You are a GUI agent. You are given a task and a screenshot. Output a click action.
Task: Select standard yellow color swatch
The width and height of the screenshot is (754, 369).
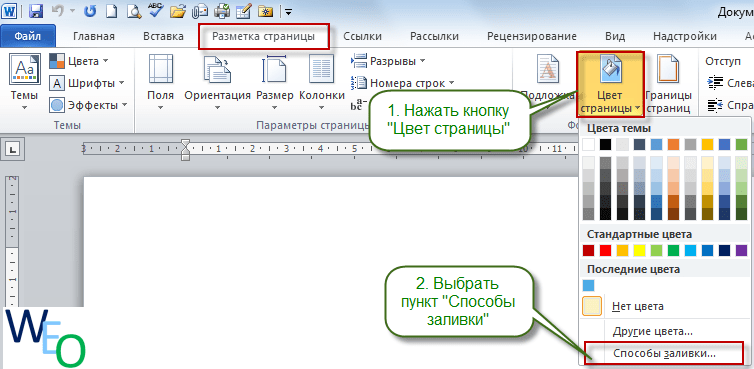[639, 250]
